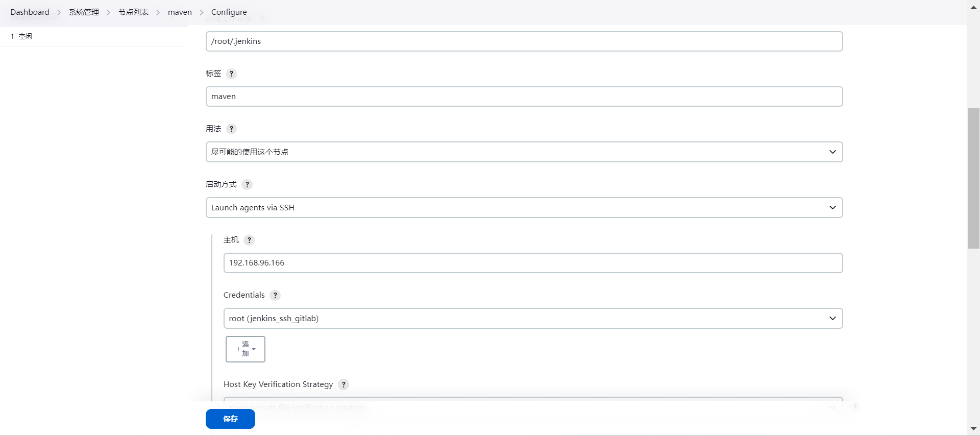Open help for 标签 field
980x436 pixels.
[x=231, y=74]
